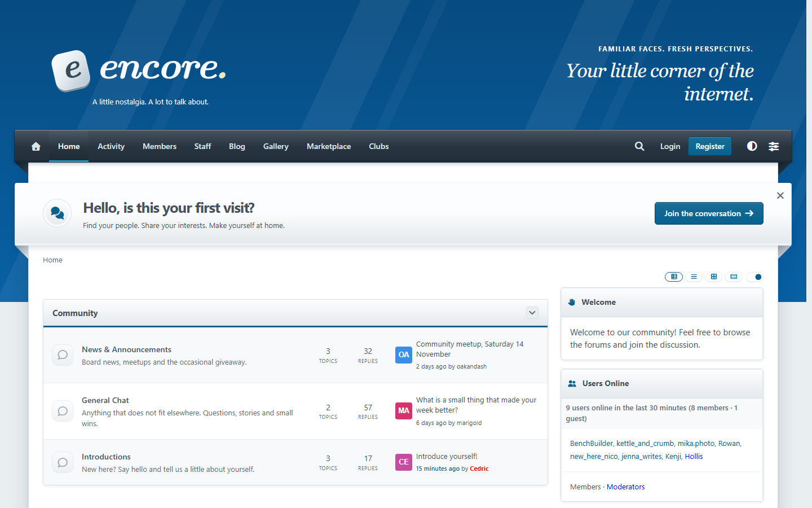The width and height of the screenshot is (812, 508).
Task: Click the General Chat forum bubble icon
Action: click(63, 411)
